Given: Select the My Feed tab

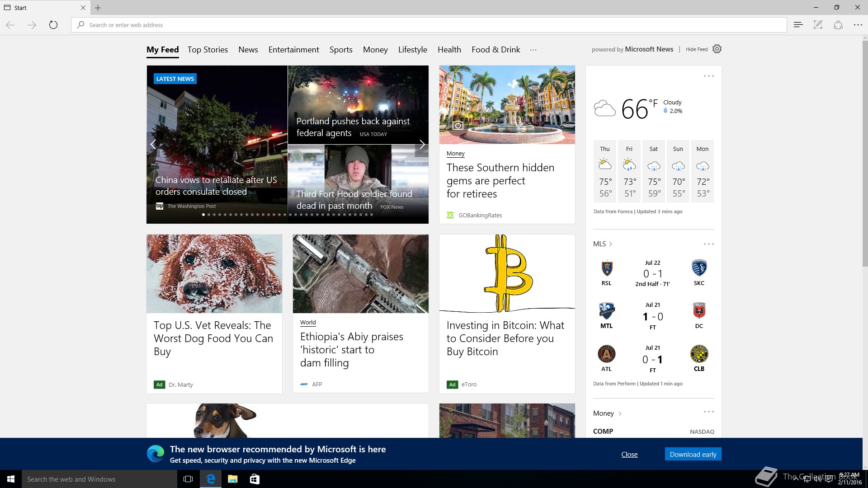Looking at the screenshot, I should point(163,50).
